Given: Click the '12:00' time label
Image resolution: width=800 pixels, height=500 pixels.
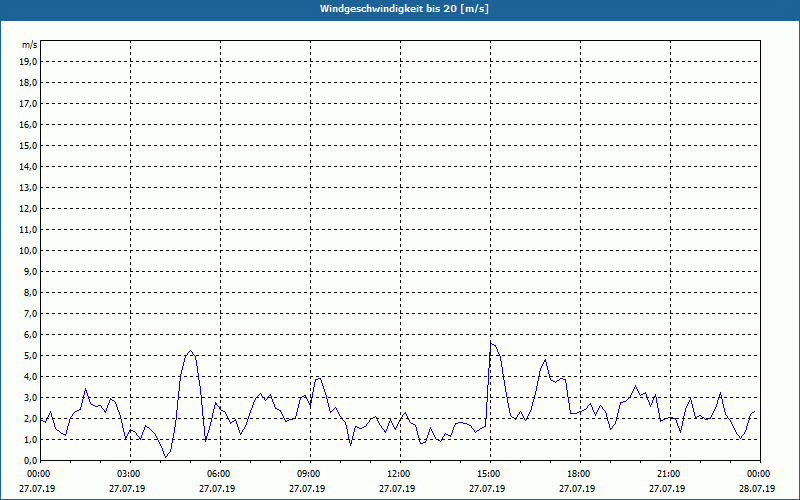Looking at the screenshot, I should click(x=400, y=474).
